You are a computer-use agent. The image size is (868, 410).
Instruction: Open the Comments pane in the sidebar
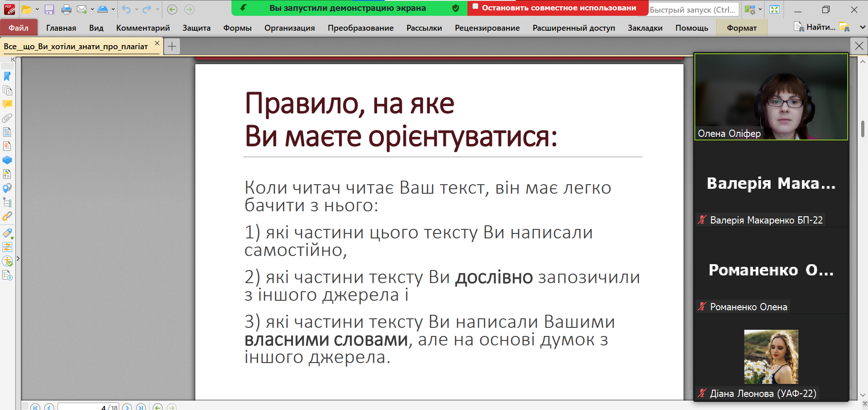[7, 104]
